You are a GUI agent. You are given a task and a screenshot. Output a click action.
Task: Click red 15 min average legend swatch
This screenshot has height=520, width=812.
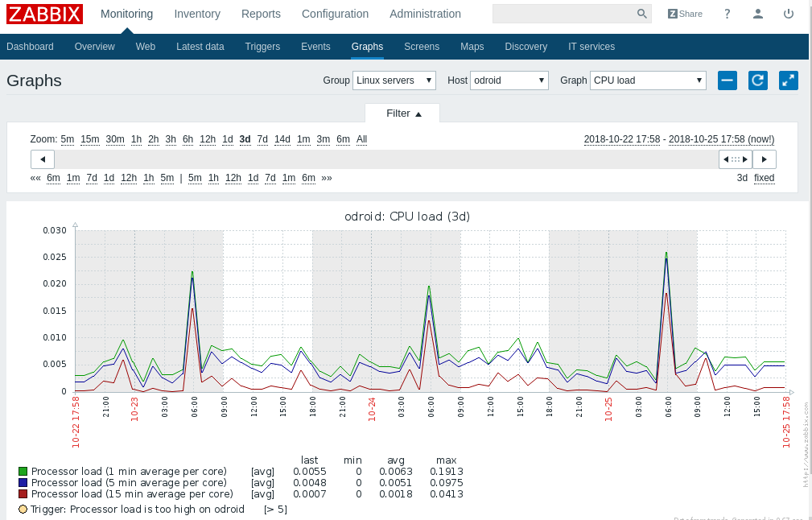coord(23,494)
